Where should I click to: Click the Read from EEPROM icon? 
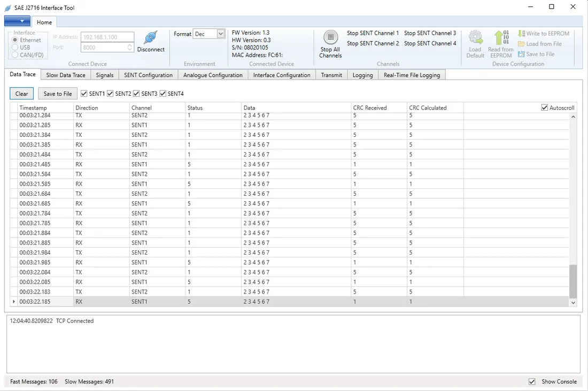(501, 37)
